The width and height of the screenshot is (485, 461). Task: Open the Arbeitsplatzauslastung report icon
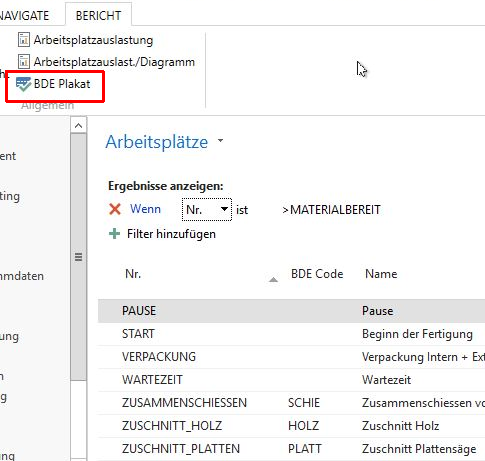24,40
